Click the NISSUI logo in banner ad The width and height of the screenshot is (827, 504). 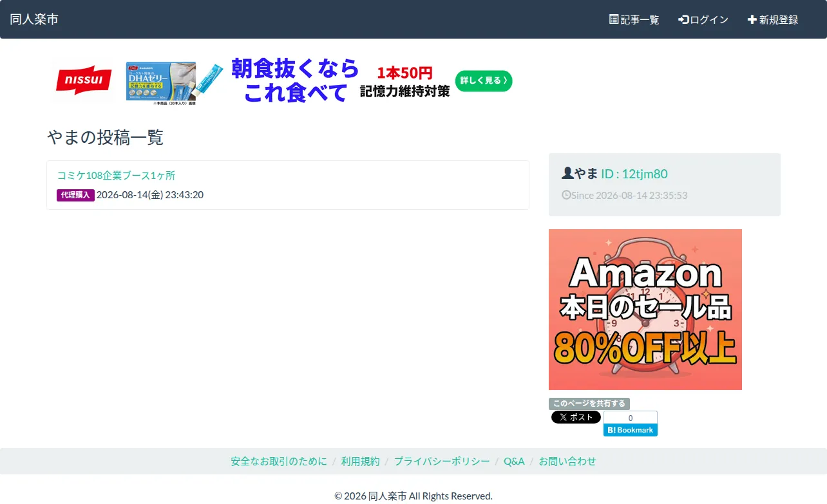[84, 80]
